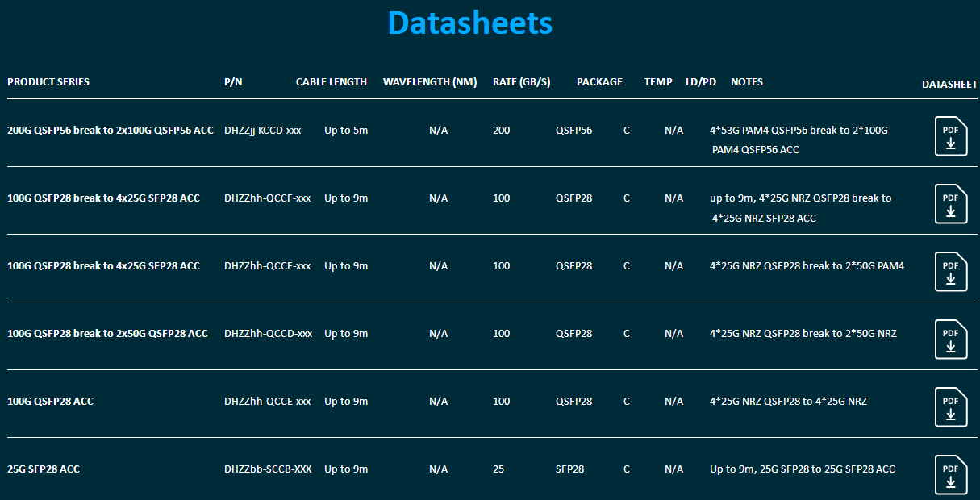This screenshot has height=500, width=980.
Task: Click note 'Up to 9m, 25G SFP28 to 25G SFP28 ACC'
Action: tap(803, 469)
